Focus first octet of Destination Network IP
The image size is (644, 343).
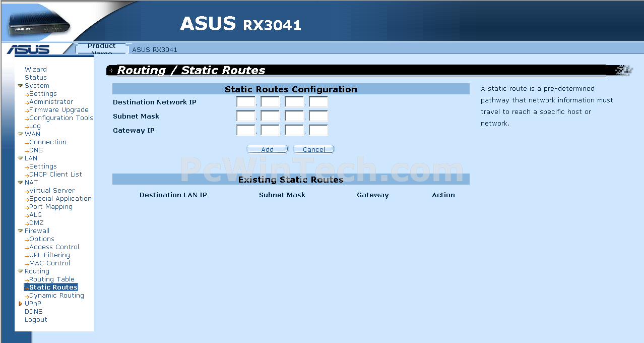pos(246,102)
